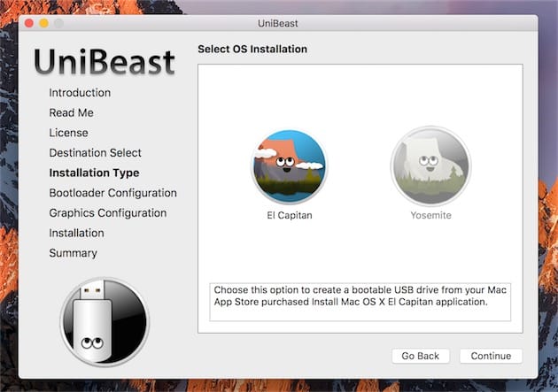Screen dimensions: 558x392
Task: Minimize the UniBeast window with yellow button
Action: (43, 24)
